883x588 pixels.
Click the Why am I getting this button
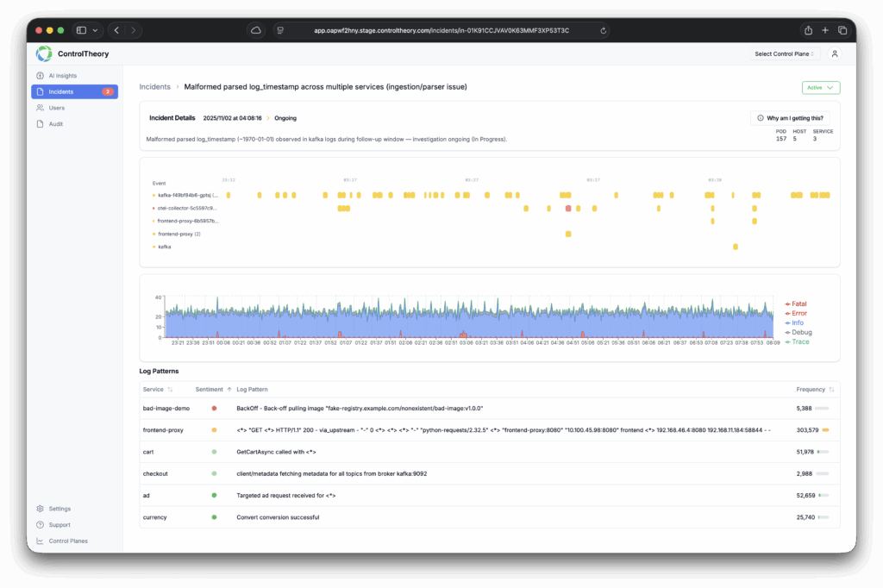click(x=791, y=117)
